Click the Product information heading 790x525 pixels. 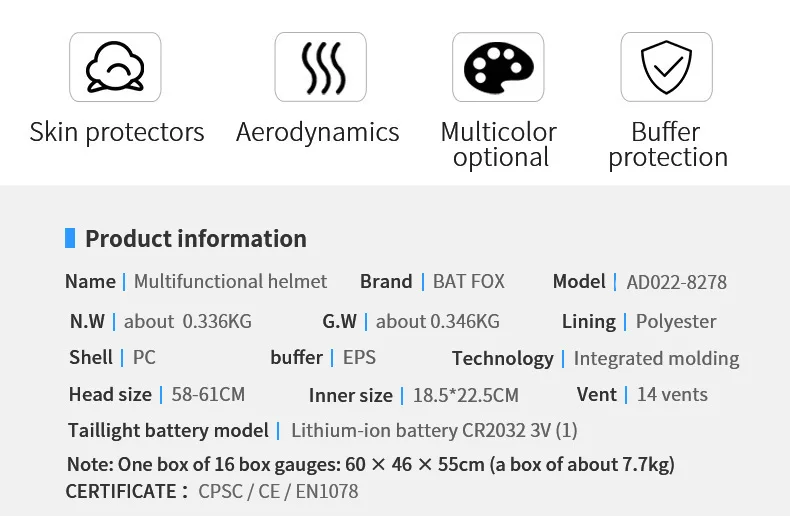[x=196, y=239]
